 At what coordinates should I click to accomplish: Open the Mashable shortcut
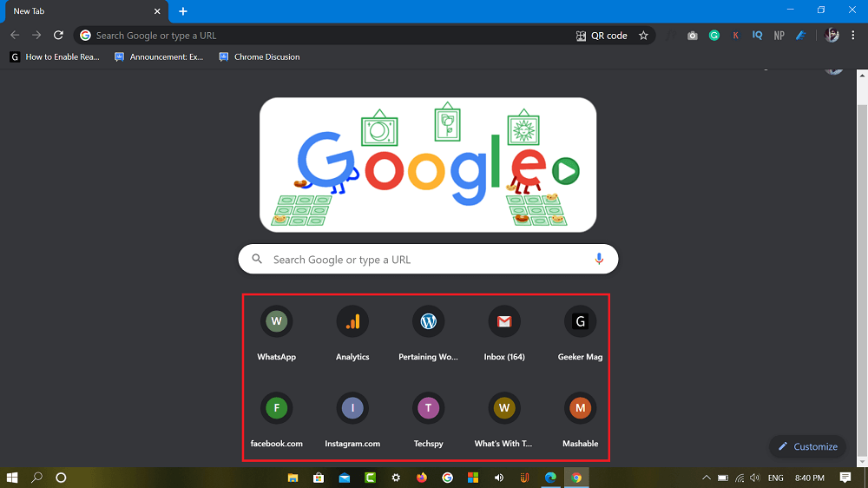click(x=580, y=419)
